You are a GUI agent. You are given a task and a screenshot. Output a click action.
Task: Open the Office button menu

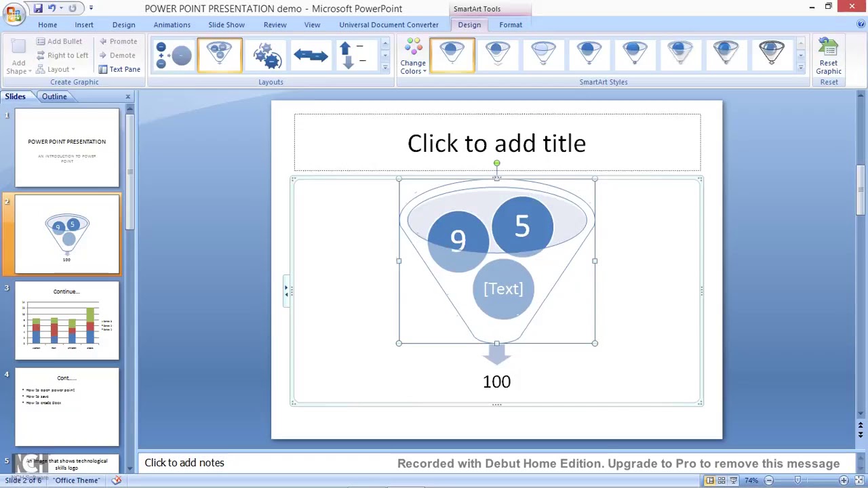click(x=14, y=14)
